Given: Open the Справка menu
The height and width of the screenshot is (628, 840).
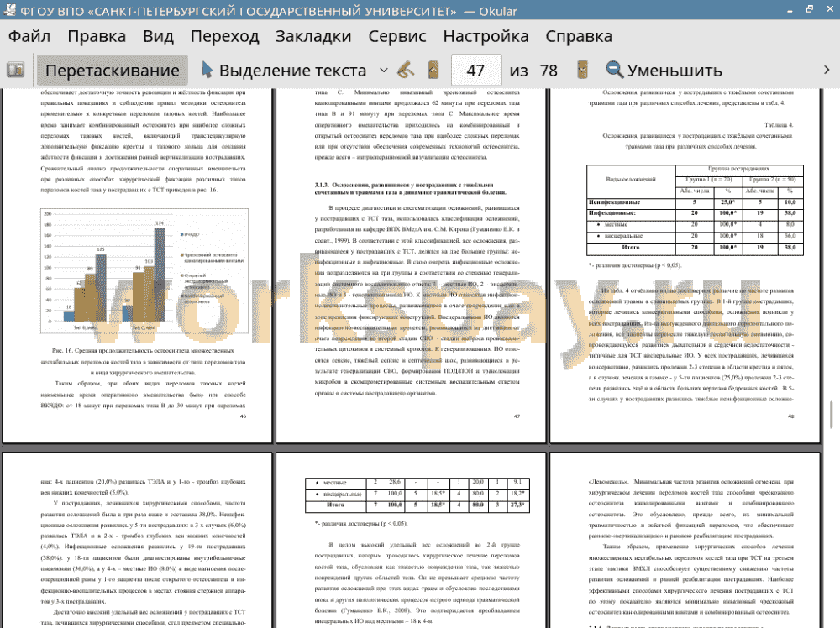Looking at the screenshot, I should 579,36.
